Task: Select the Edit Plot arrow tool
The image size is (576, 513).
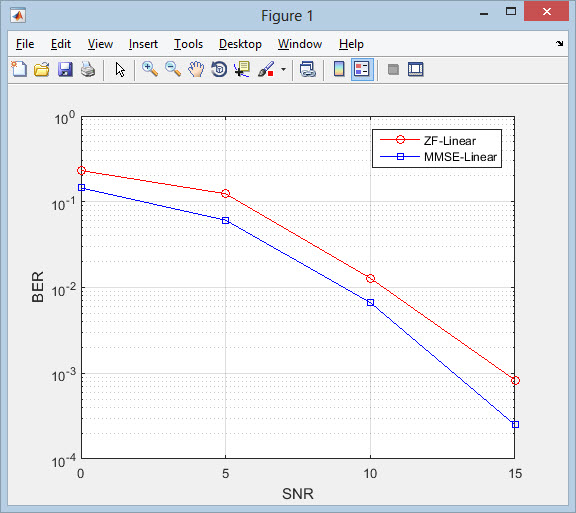Action: point(120,69)
